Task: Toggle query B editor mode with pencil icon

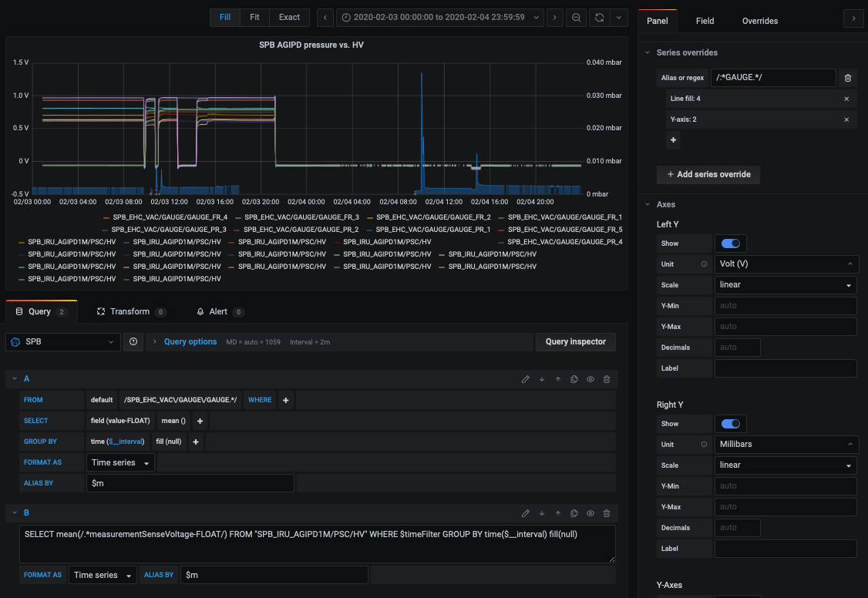Action: pos(525,513)
